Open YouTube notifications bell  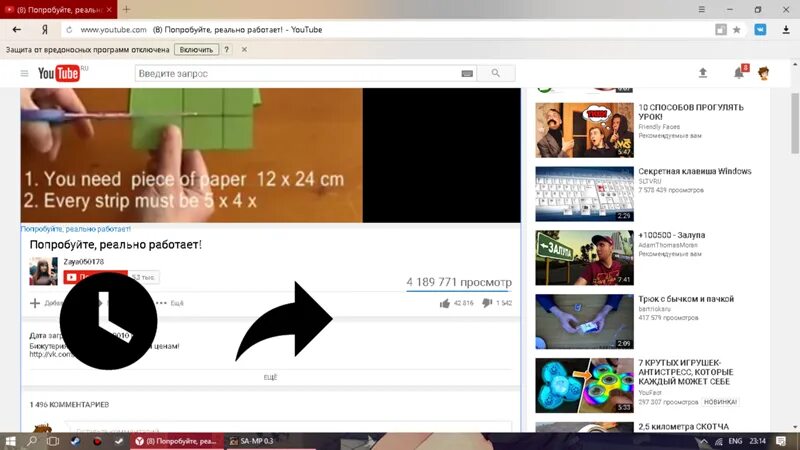tap(738, 73)
